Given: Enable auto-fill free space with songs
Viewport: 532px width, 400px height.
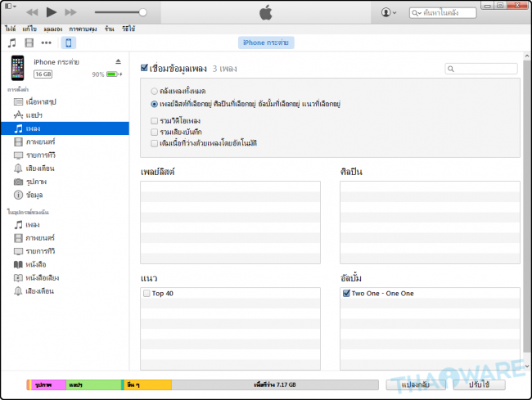Looking at the screenshot, I should [x=155, y=143].
